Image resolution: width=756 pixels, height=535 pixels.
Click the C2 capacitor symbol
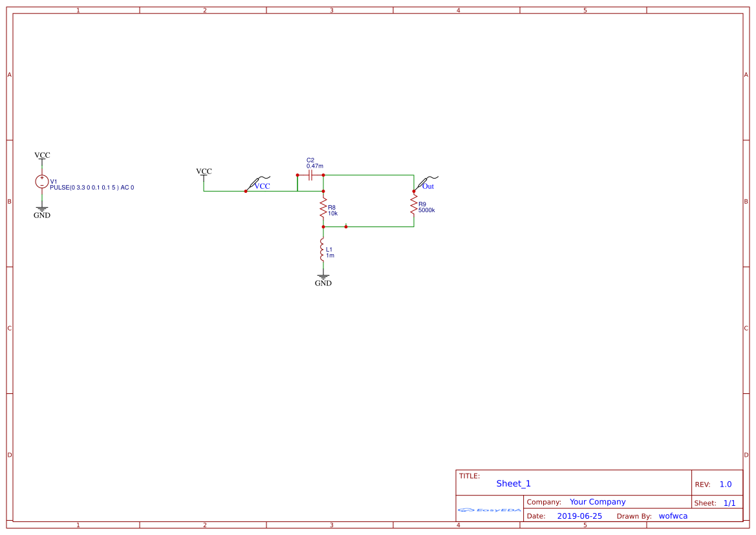(x=312, y=175)
